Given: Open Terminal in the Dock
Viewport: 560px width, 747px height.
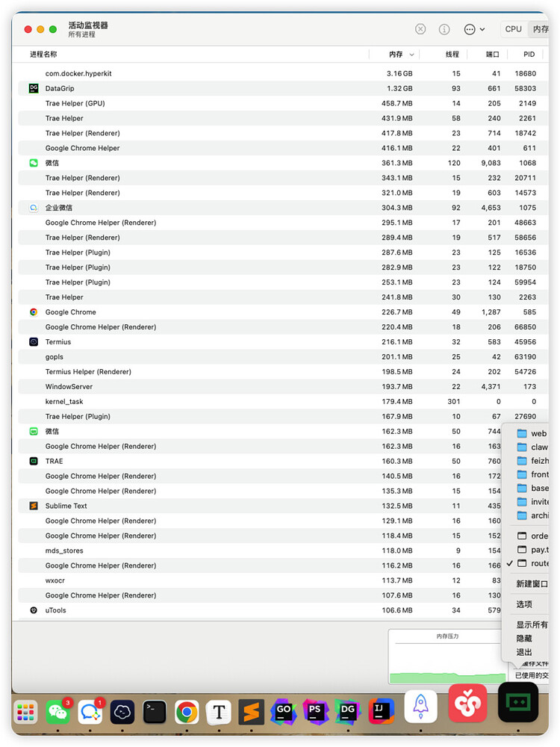Looking at the screenshot, I should (155, 712).
